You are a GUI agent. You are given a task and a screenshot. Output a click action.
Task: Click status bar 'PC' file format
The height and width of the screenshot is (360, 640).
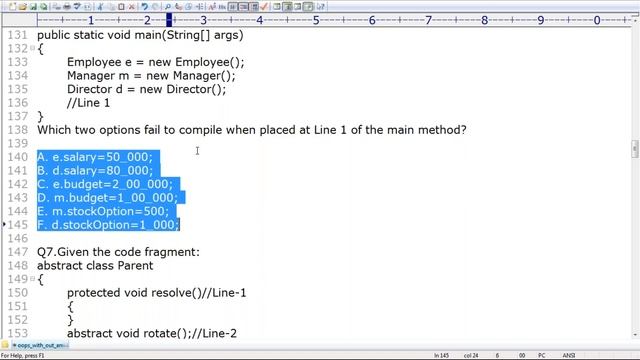coord(541,356)
